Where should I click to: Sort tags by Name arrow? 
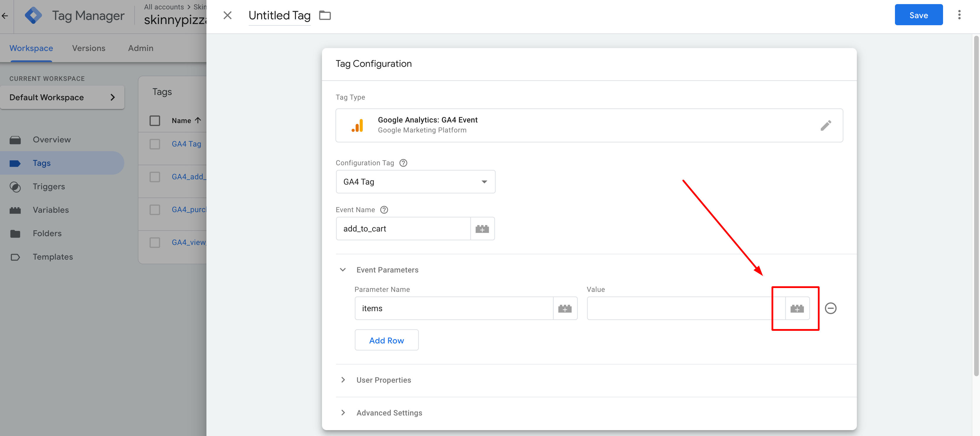[x=198, y=120]
